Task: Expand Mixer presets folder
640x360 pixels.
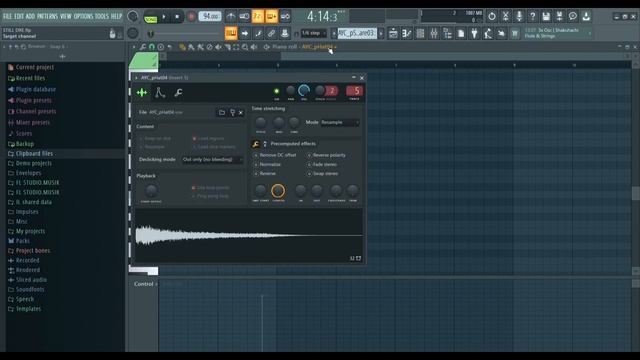Action: pos(33,122)
